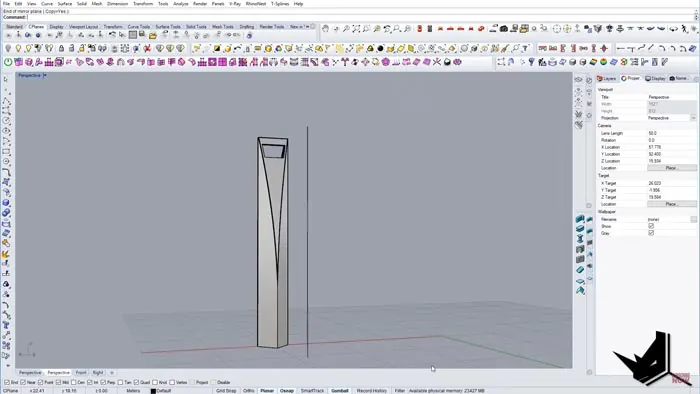Click the Lock padlock icon

(x=61, y=48)
